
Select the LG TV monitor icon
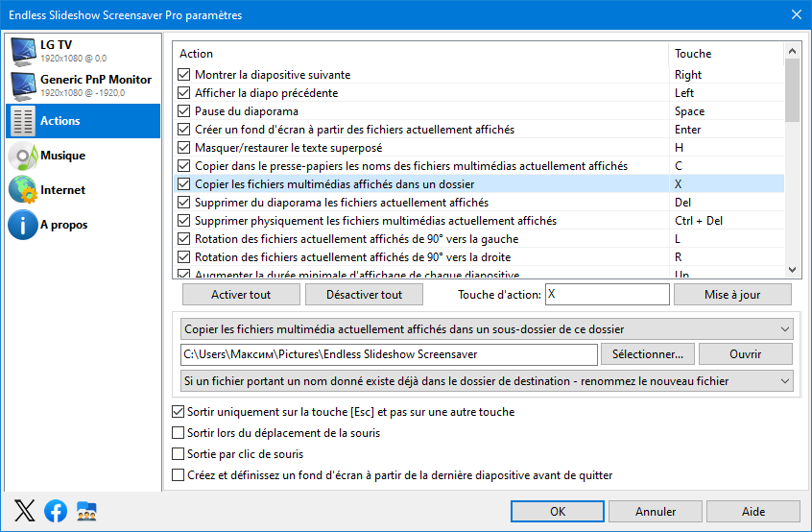click(23, 51)
